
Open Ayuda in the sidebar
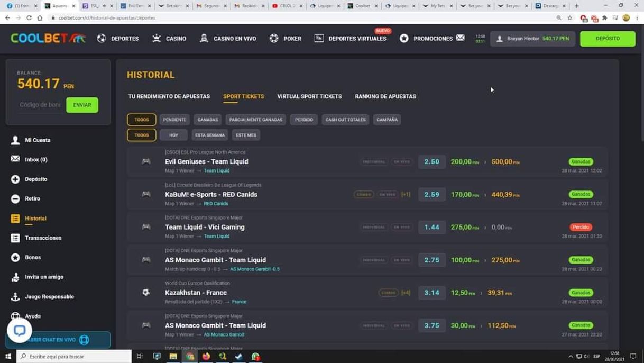(x=33, y=316)
